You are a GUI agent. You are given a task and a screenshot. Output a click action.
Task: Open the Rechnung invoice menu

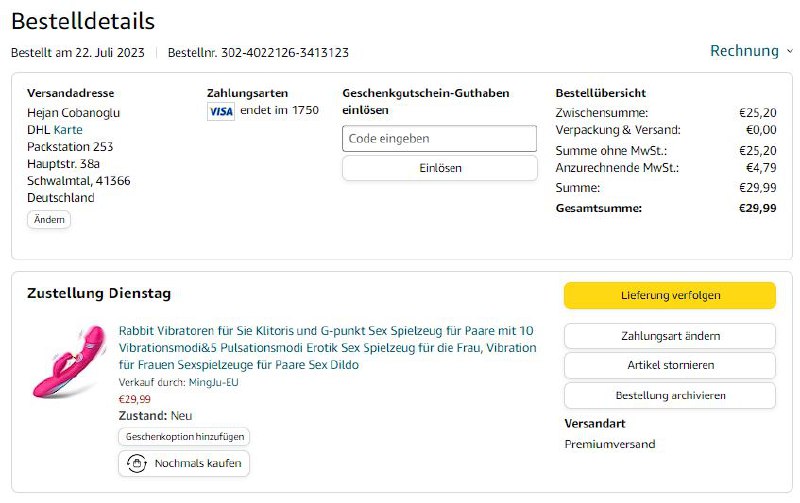pyautogui.click(x=744, y=51)
